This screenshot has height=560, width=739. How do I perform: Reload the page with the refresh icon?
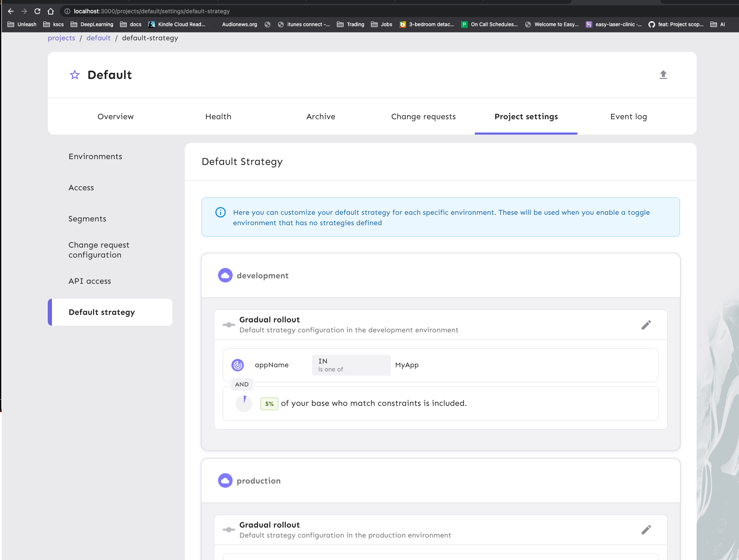[37, 11]
